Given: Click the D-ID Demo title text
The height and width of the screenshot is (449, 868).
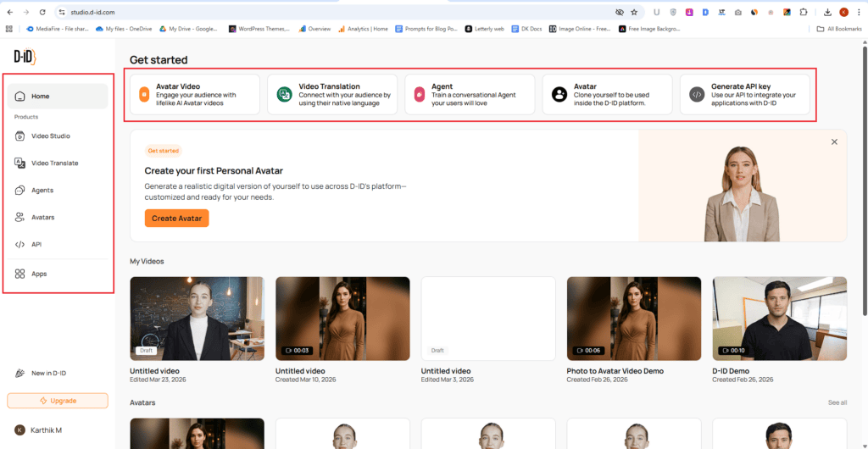Looking at the screenshot, I should (732, 371).
